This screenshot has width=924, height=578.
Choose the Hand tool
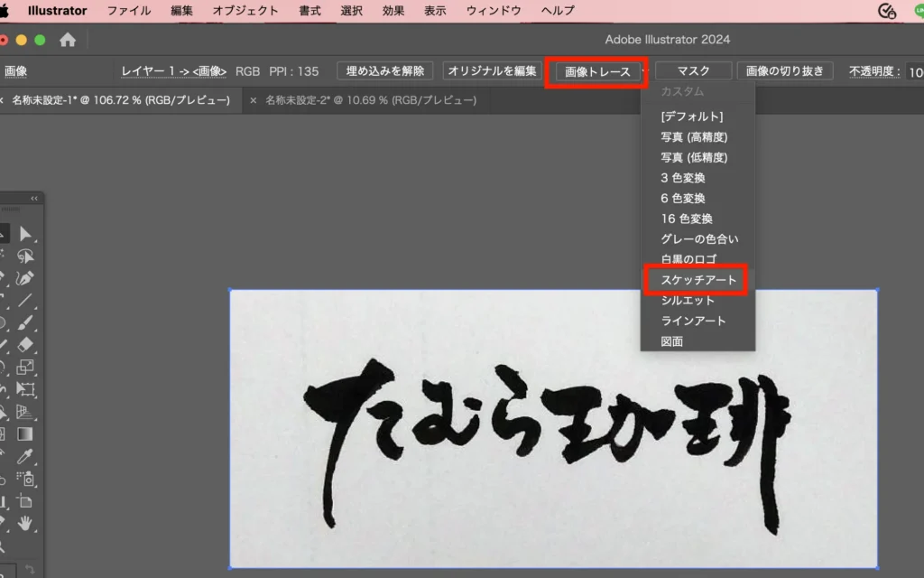[x=25, y=522]
